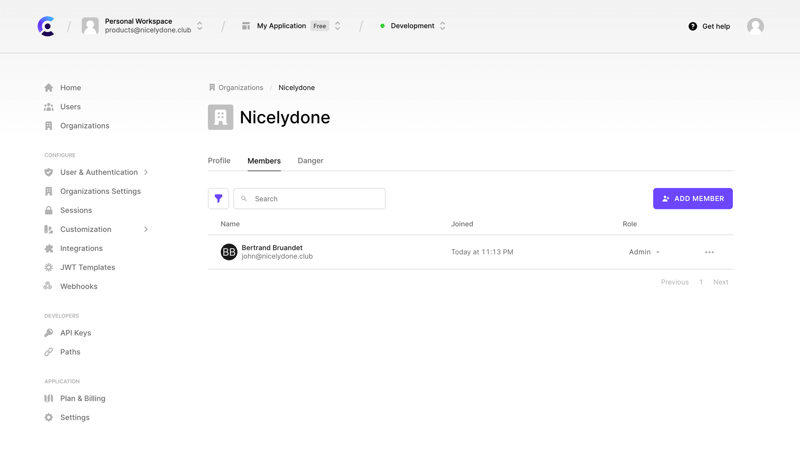The width and height of the screenshot is (800, 459).
Task: Click the Name column header
Action: pyautogui.click(x=230, y=224)
